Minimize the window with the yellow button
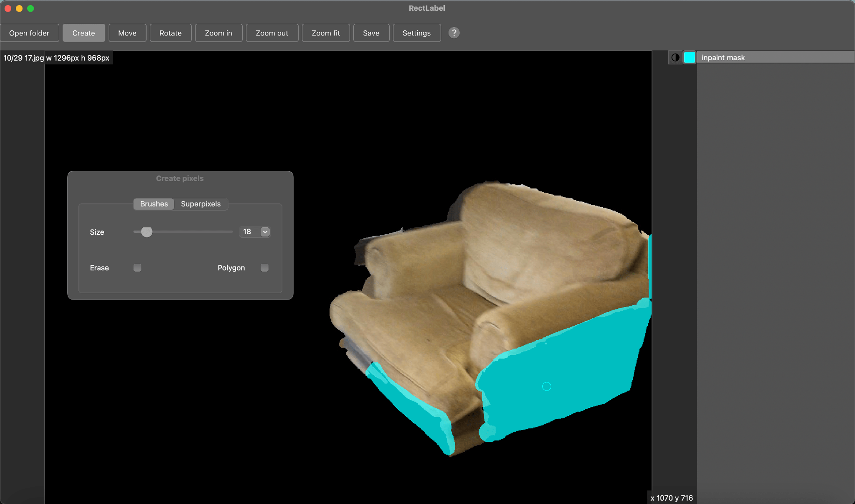The width and height of the screenshot is (855, 504). [x=19, y=8]
